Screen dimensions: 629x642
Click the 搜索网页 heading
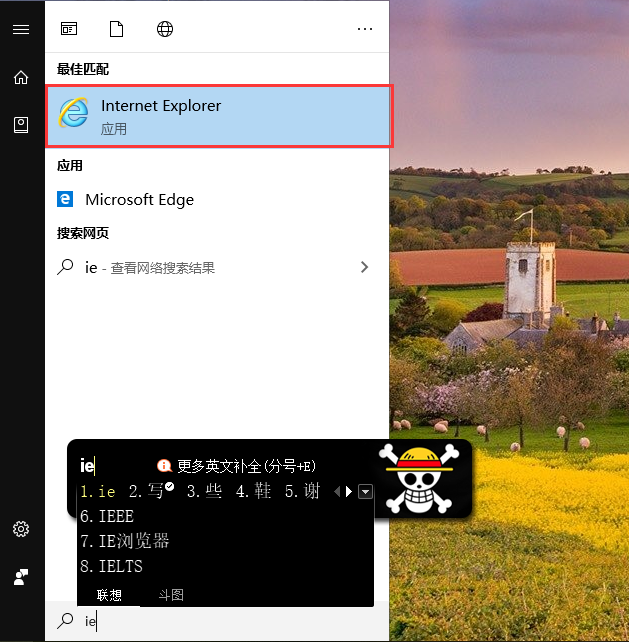pyautogui.click(x=83, y=233)
